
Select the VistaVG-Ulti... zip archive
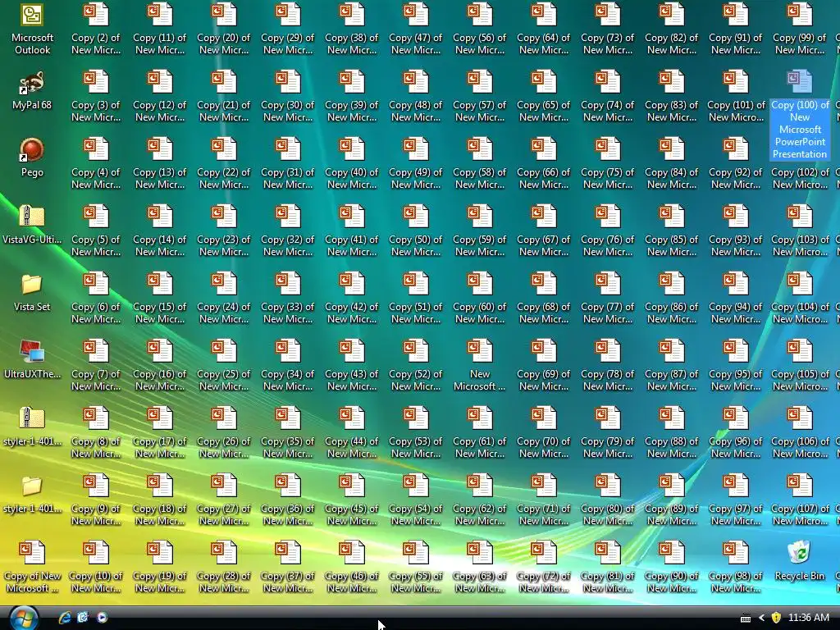click(32, 225)
